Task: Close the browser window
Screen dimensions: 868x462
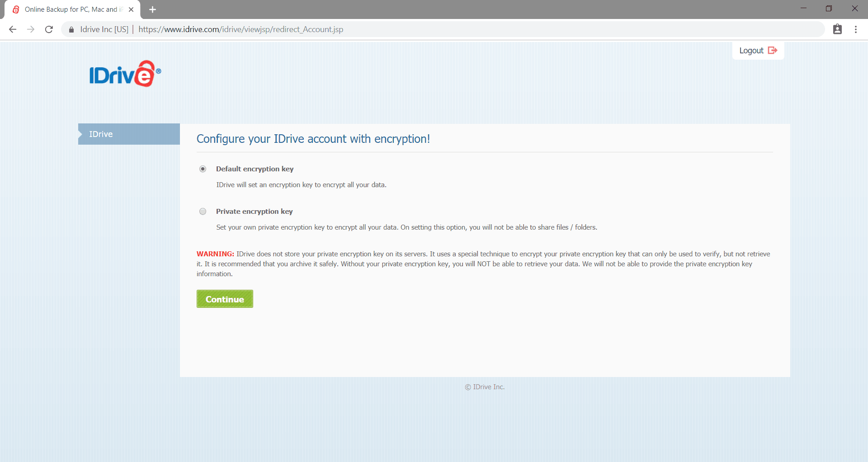Action: click(854, 8)
